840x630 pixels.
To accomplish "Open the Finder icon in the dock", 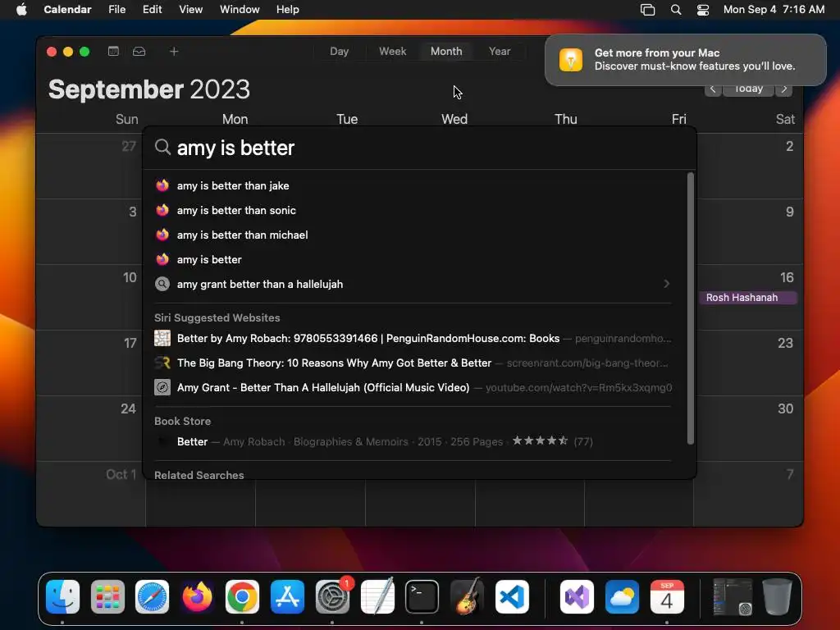I will (x=62, y=596).
